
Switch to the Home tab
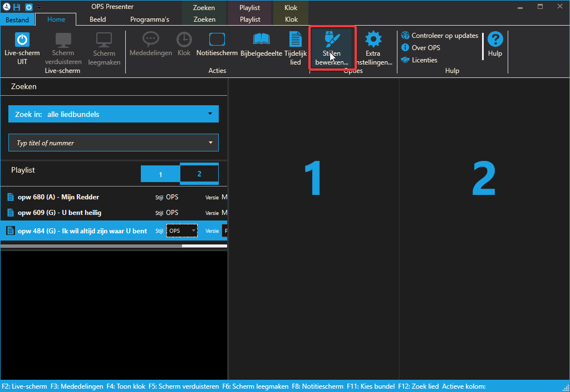[56, 19]
